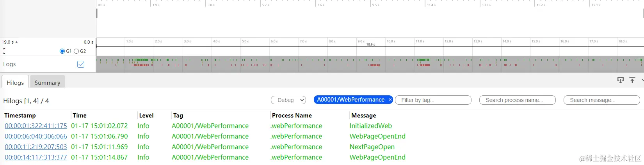The width and height of the screenshot is (644, 165).
Task: Click the Tag column header
Action: point(178,116)
